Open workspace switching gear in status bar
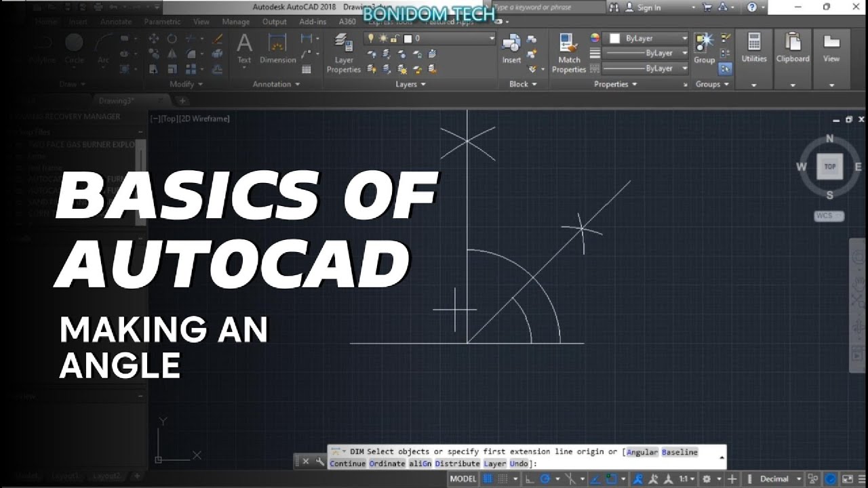This screenshot has width=868, height=488. (x=707, y=479)
